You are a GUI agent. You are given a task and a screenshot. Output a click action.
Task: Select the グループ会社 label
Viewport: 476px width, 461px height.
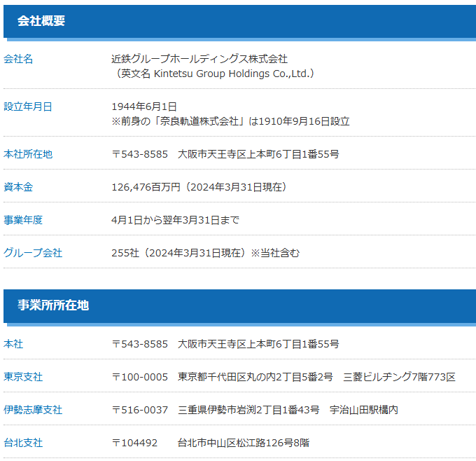[x=33, y=253]
